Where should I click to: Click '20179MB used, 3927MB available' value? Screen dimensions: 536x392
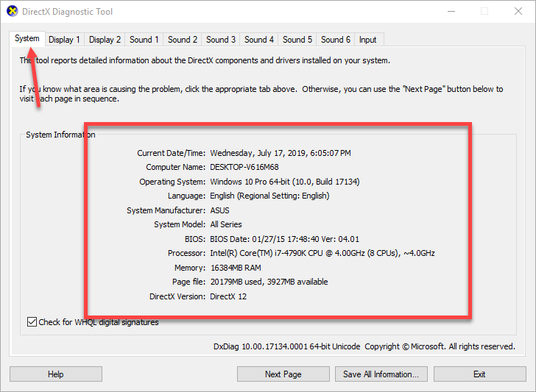pos(269,282)
